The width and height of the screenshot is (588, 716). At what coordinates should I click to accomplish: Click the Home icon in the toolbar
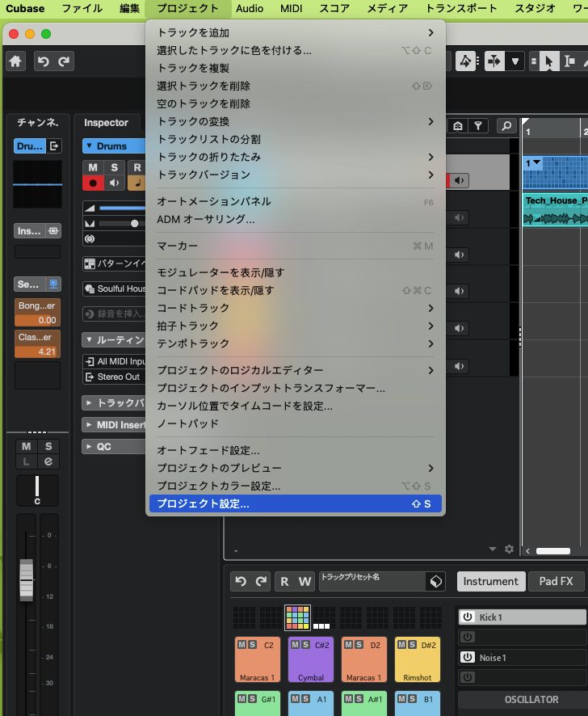16,61
